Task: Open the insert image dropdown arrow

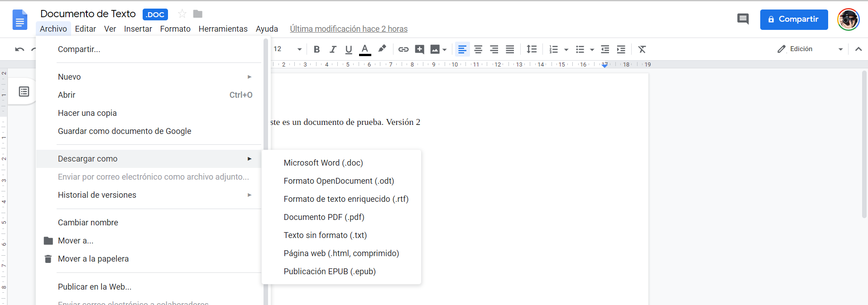Action: [445, 49]
